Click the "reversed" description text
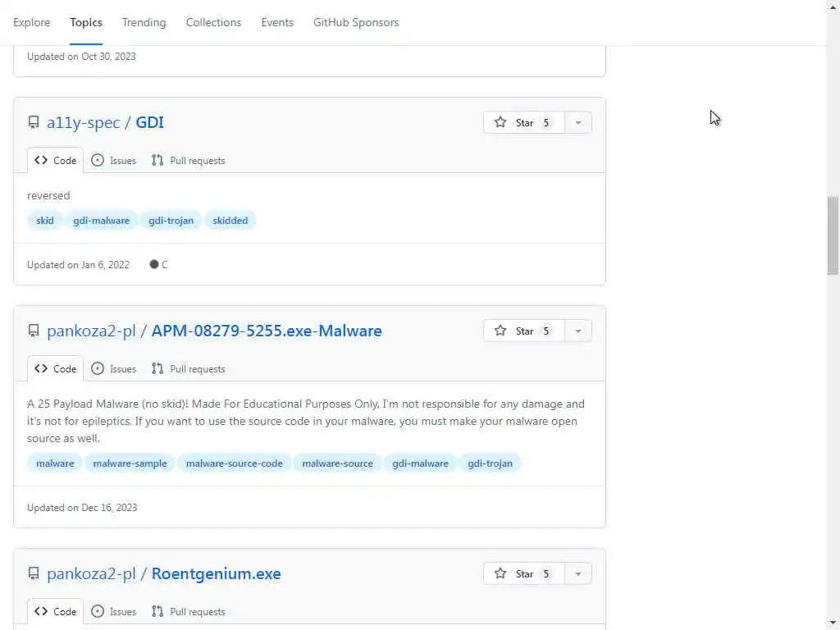The width and height of the screenshot is (840, 630). (x=48, y=195)
